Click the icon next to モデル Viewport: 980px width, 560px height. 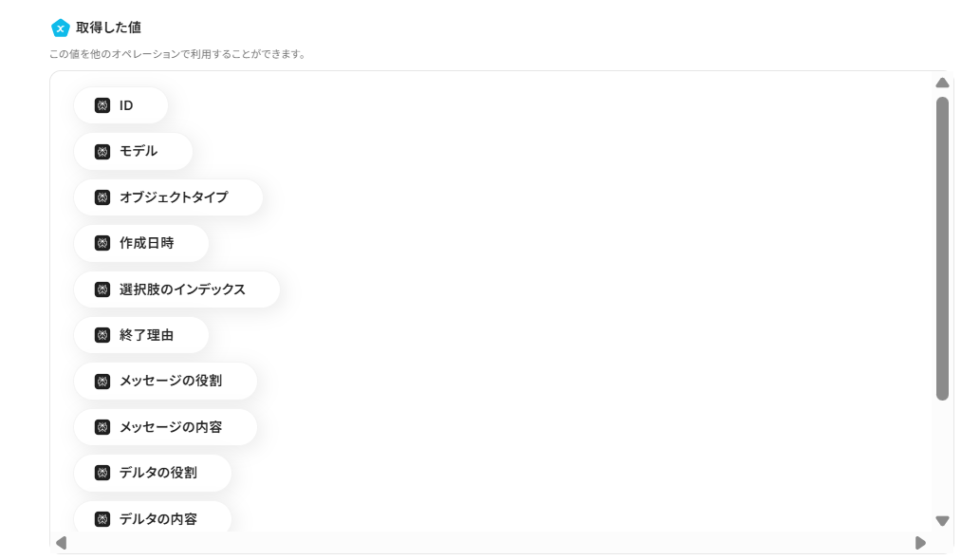coord(102,151)
